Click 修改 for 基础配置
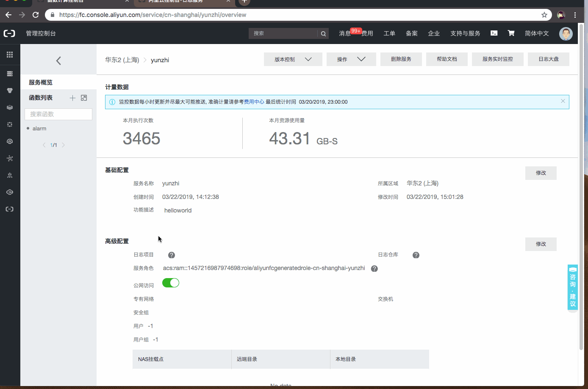The image size is (588, 389). [541, 173]
